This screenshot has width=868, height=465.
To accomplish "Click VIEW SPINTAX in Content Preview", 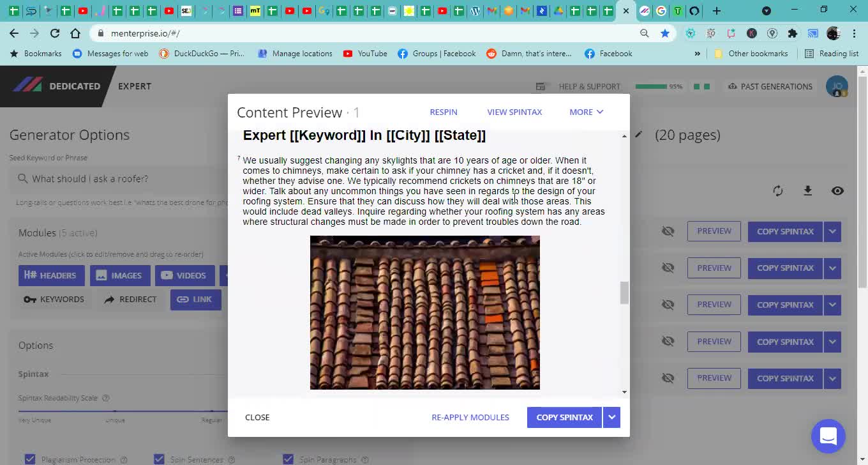I will pos(514,112).
